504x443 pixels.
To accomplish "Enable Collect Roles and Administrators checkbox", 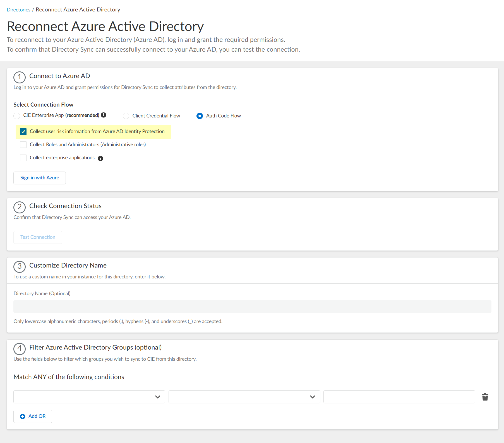I will point(23,145).
